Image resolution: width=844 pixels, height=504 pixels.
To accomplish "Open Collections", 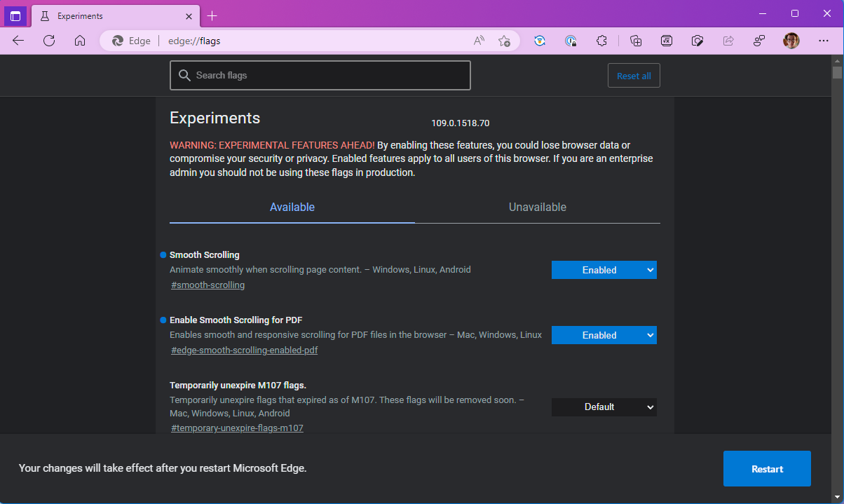I will [x=636, y=41].
